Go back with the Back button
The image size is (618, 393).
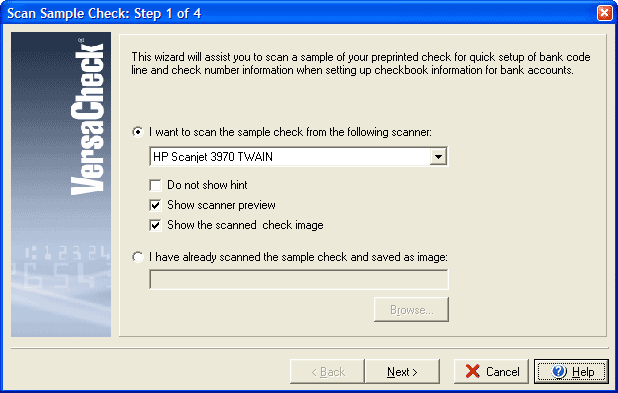327,371
